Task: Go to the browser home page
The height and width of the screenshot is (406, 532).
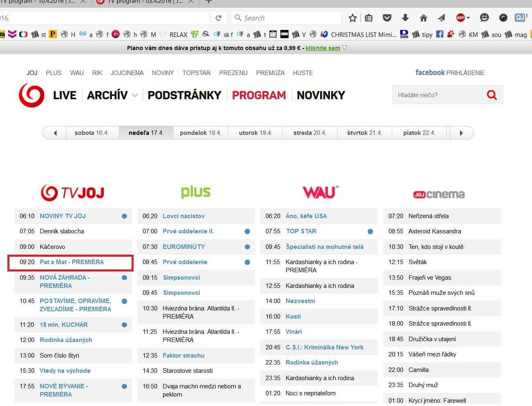Action: [424, 18]
